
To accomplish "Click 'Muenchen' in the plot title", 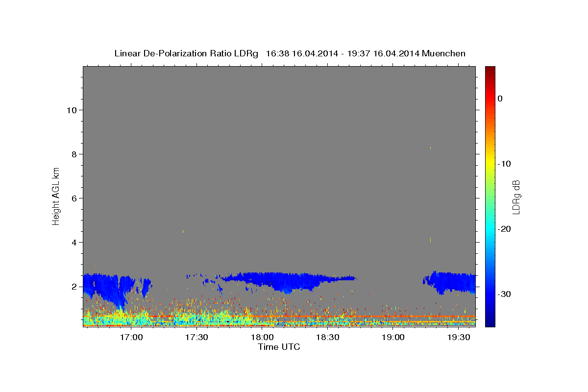I will tap(443, 53).
